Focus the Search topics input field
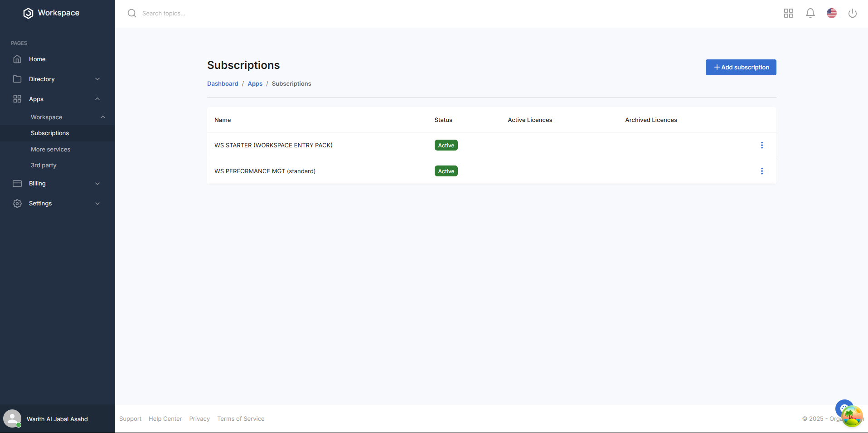Image resolution: width=868 pixels, height=433 pixels. [x=272, y=14]
